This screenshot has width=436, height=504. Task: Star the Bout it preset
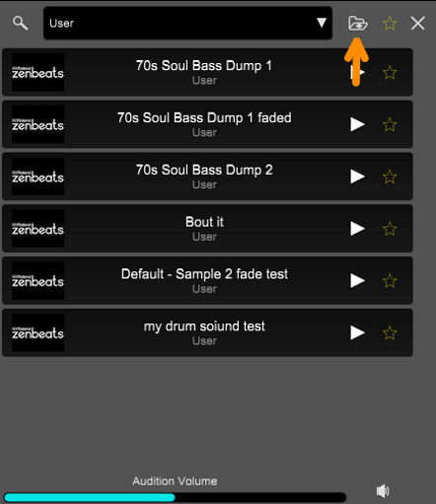[x=390, y=229]
